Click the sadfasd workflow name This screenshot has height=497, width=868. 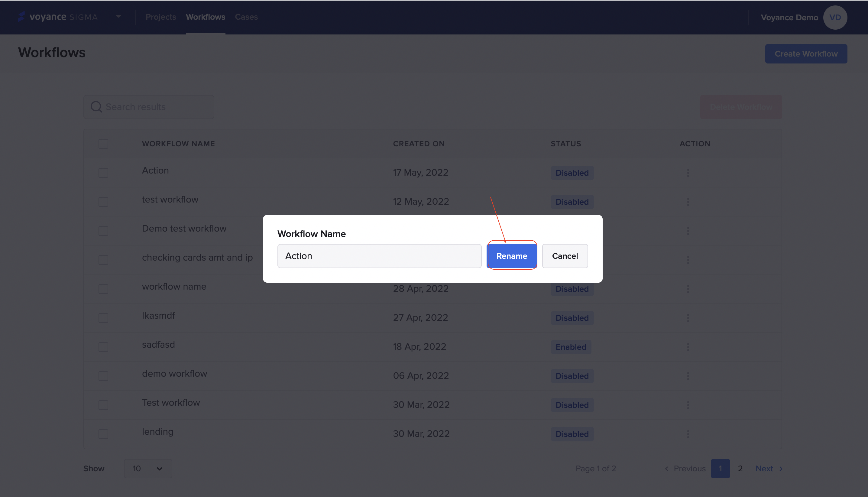click(158, 344)
